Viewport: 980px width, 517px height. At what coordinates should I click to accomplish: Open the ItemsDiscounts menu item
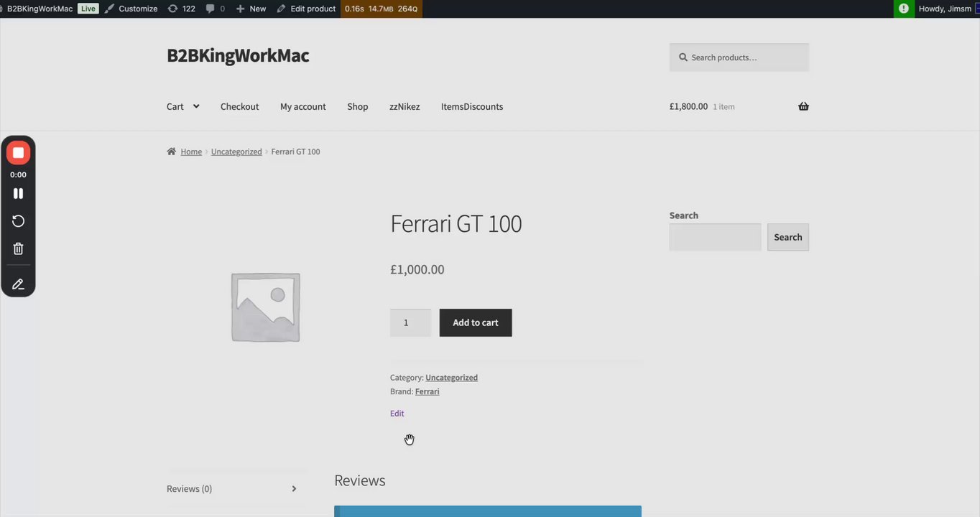[x=472, y=106]
